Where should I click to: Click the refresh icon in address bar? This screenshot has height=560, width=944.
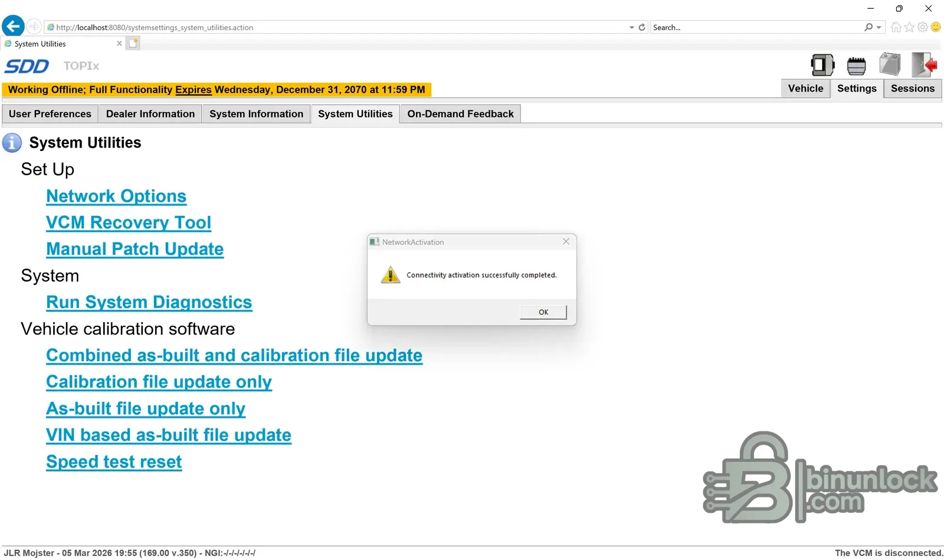[x=642, y=27]
